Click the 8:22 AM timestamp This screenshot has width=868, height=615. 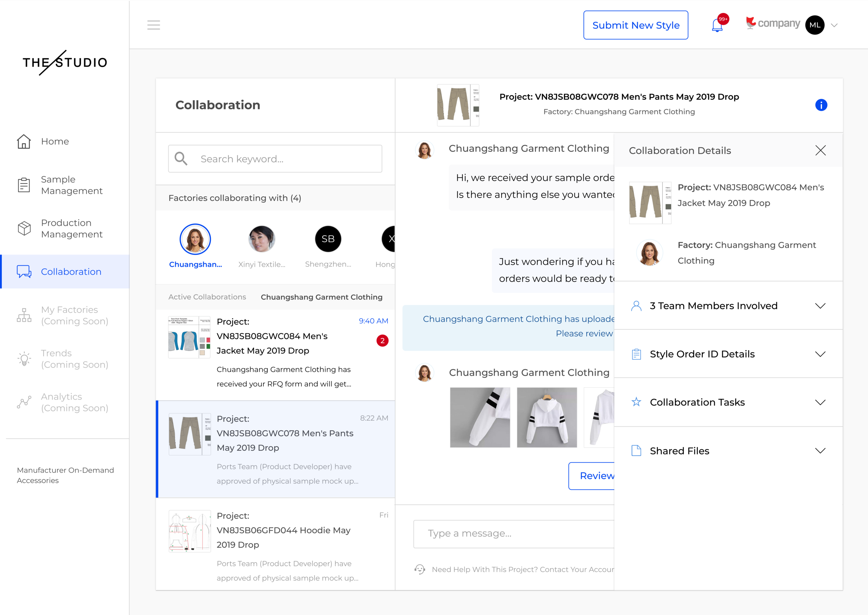[x=374, y=418]
